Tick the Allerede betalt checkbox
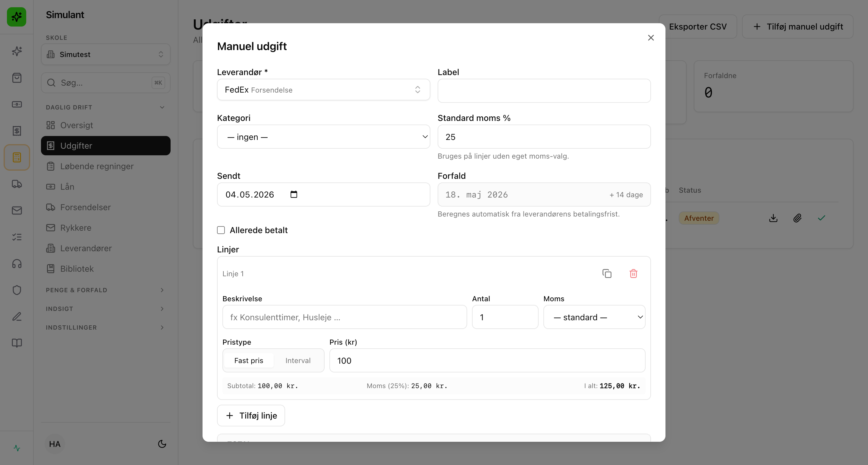Screen dimensions: 868x465 221,230
